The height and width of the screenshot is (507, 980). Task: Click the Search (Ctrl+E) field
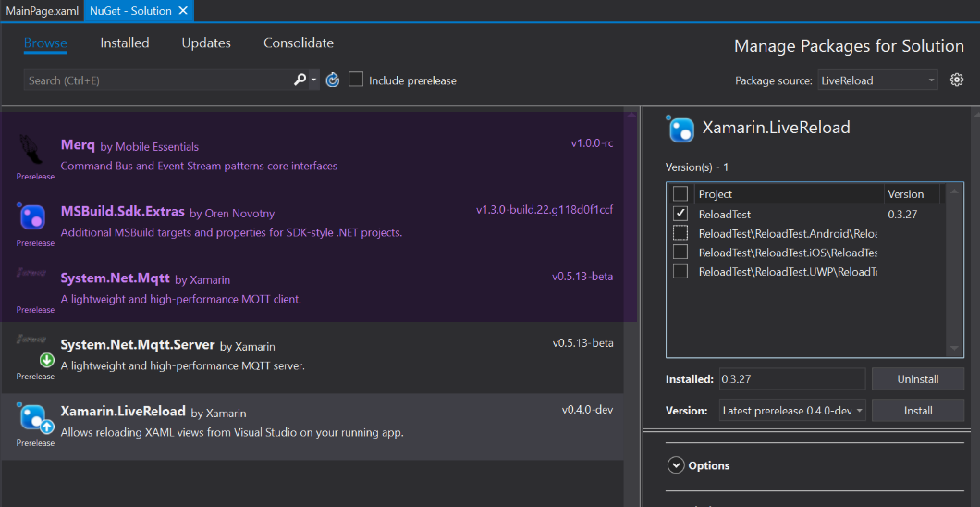tap(156, 80)
